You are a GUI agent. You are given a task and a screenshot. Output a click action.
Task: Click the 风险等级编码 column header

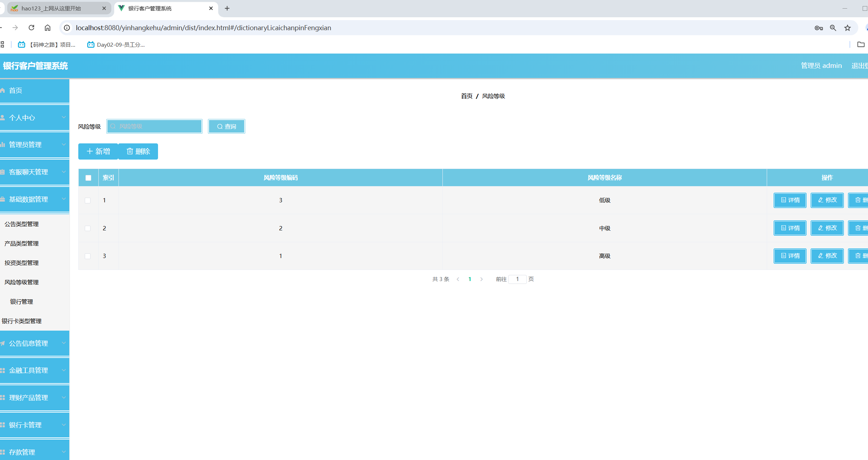(x=280, y=178)
